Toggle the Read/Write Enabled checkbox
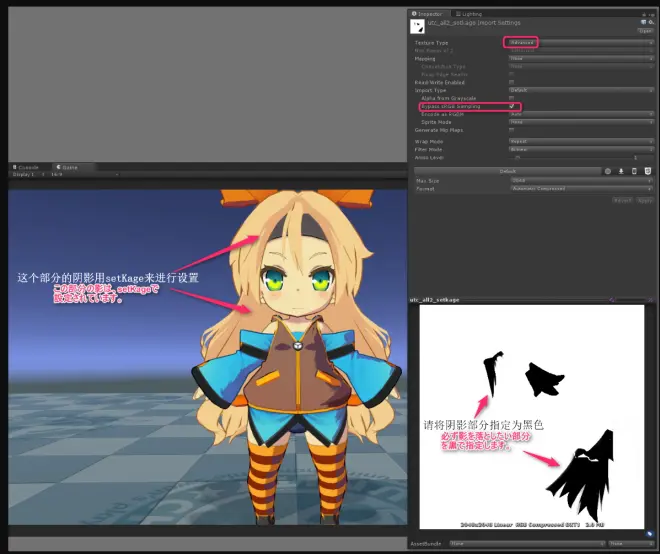This screenshot has width=660, height=554. point(511,82)
